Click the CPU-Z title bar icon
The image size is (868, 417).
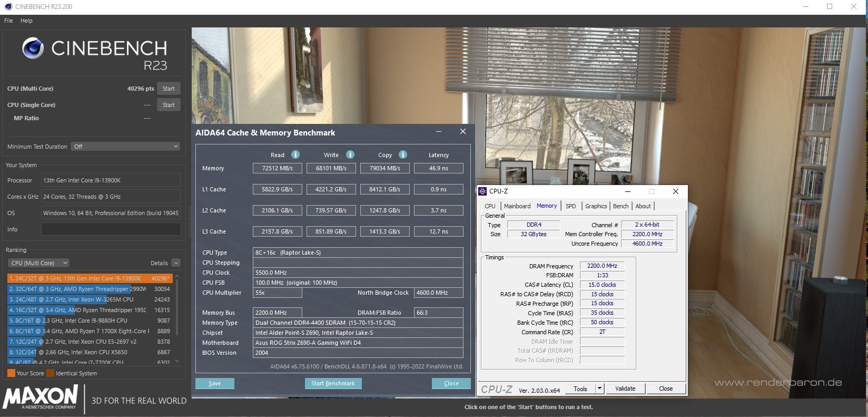(x=483, y=191)
